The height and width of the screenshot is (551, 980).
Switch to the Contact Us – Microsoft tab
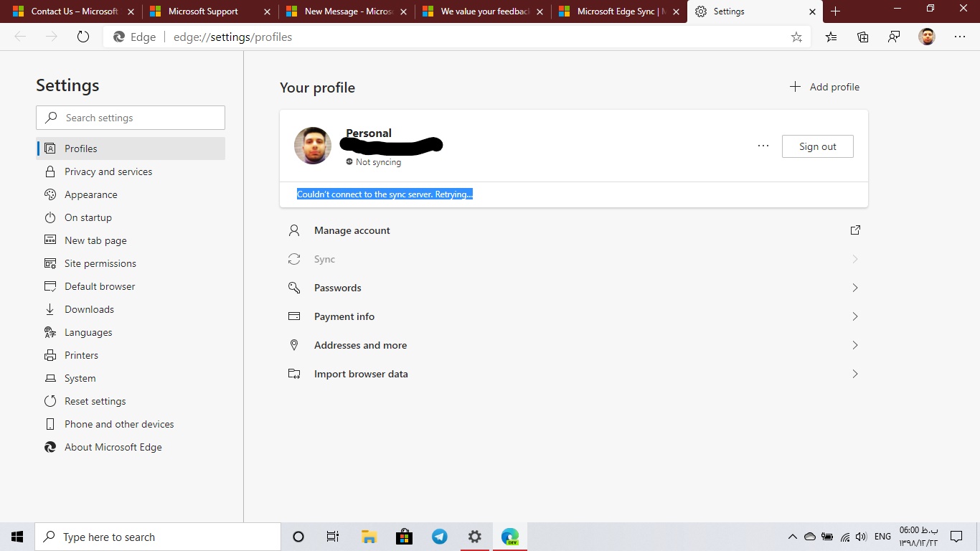click(73, 11)
